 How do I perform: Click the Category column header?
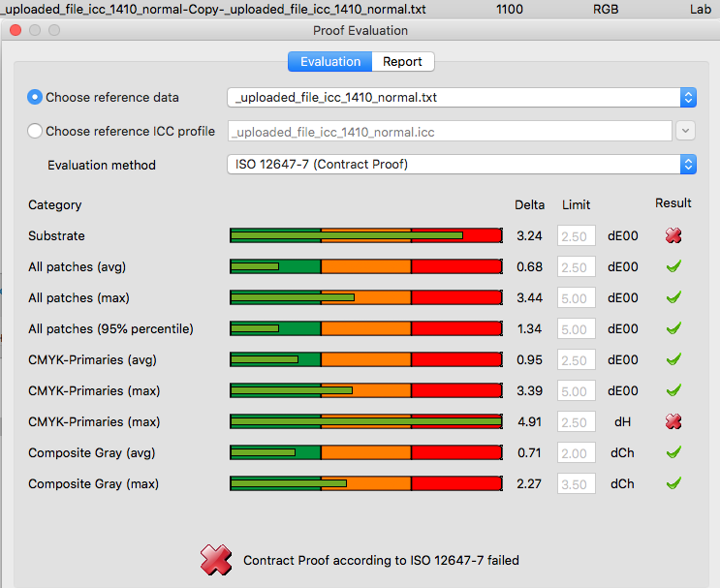click(x=54, y=204)
